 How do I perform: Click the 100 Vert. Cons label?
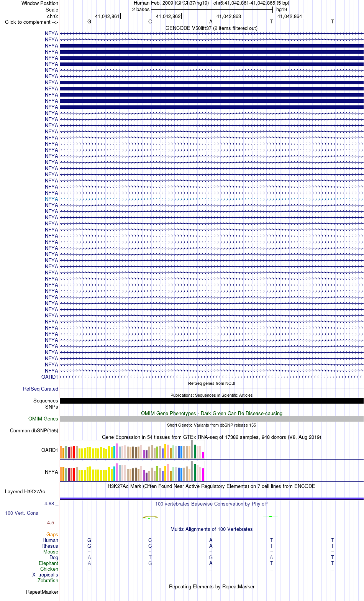(21, 513)
